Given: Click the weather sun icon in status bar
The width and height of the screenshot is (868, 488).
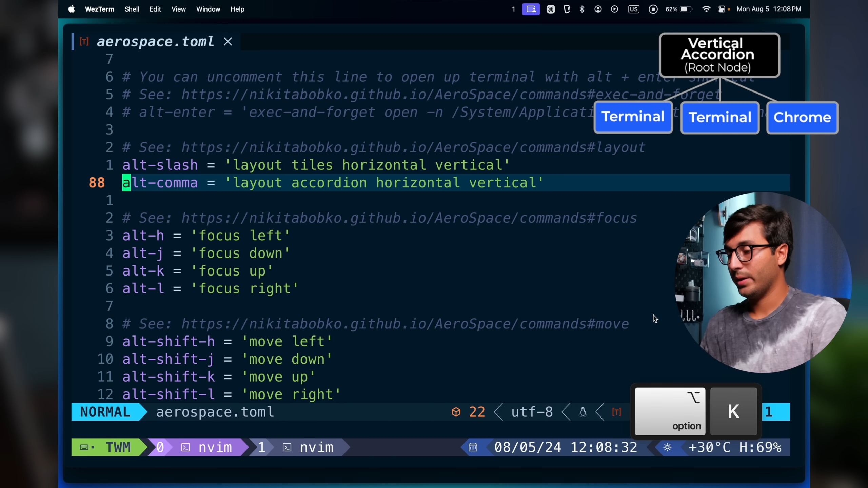Looking at the screenshot, I should [667, 447].
